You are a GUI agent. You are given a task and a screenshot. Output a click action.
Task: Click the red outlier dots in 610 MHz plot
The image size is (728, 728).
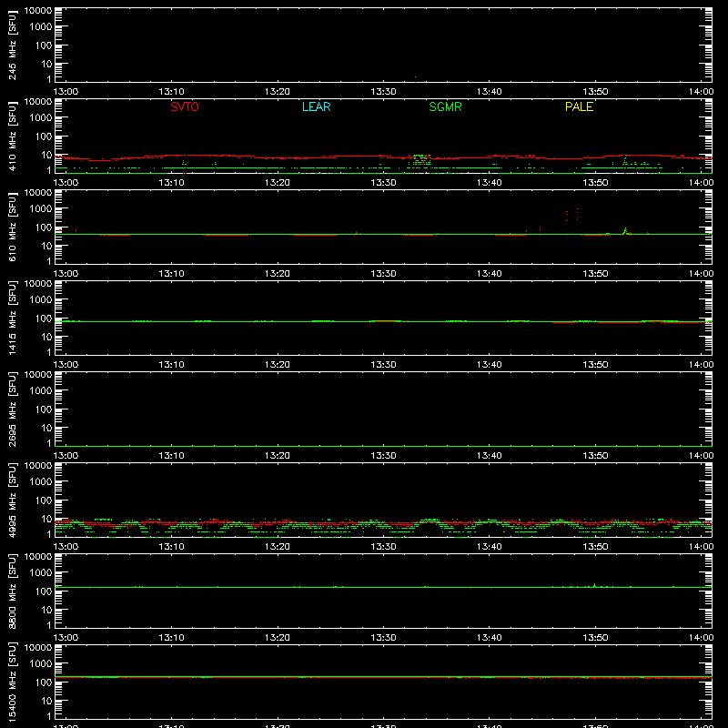572,215
